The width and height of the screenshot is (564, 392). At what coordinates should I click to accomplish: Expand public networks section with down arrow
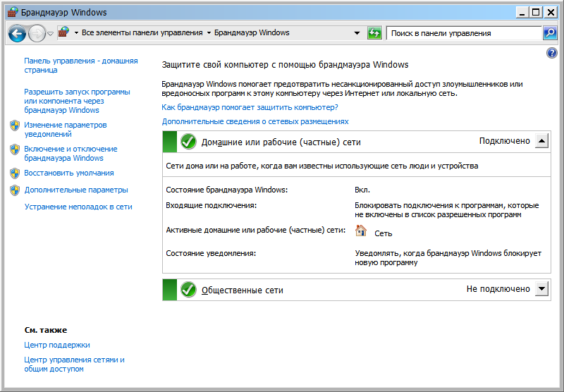(541, 288)
